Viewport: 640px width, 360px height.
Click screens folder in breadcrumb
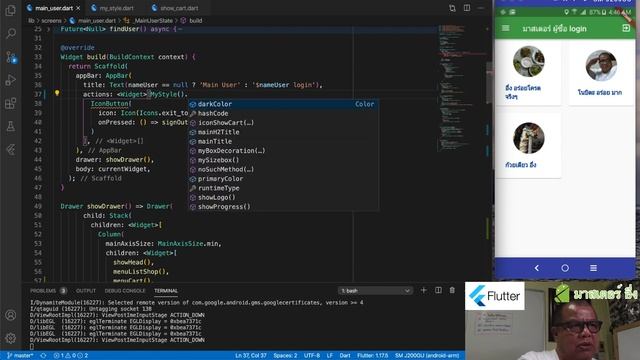click(51, 20)
